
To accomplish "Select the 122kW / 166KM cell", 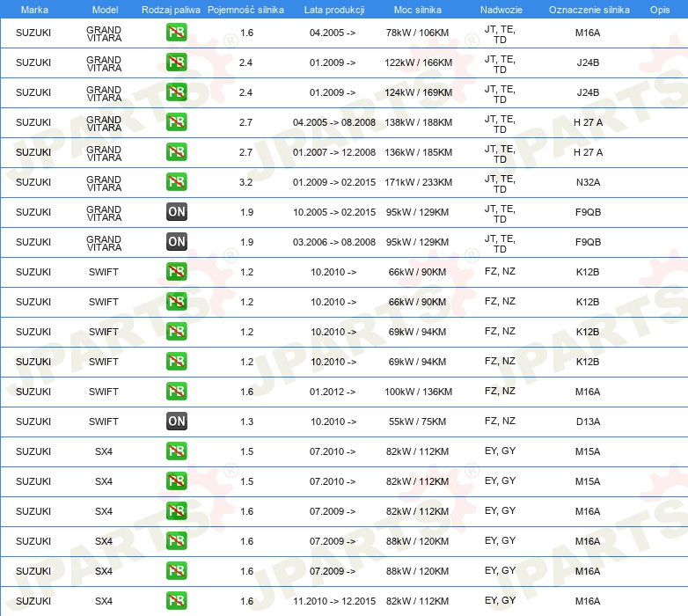I will pos(418,62).
